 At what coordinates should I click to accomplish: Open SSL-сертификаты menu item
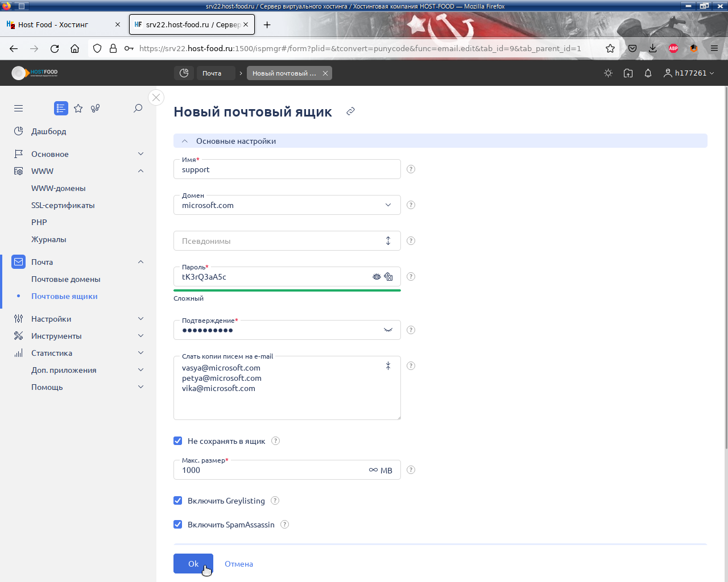point(63,205)
